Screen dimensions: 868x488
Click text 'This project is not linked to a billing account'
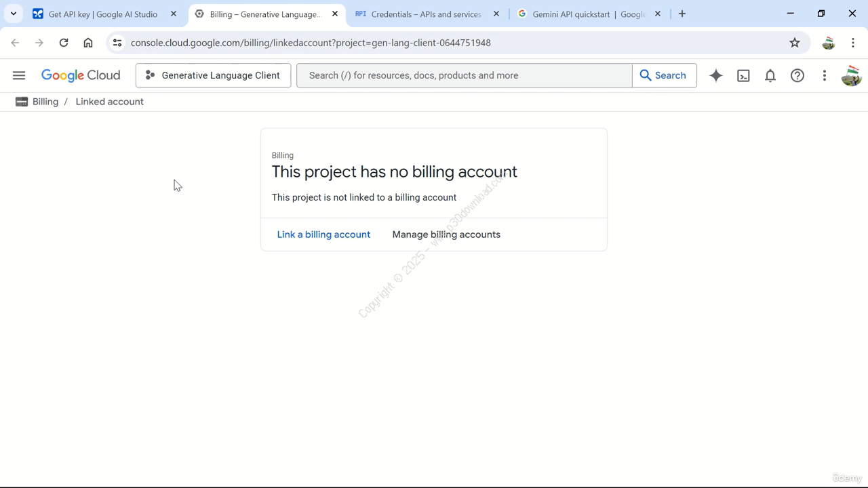pyautogui.click(x=364, y=197)
